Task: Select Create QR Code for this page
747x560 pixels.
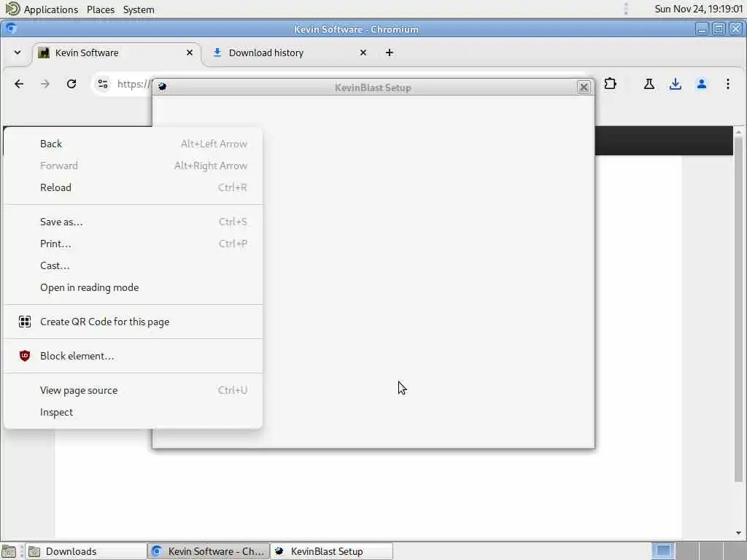Action: (133, 322)
